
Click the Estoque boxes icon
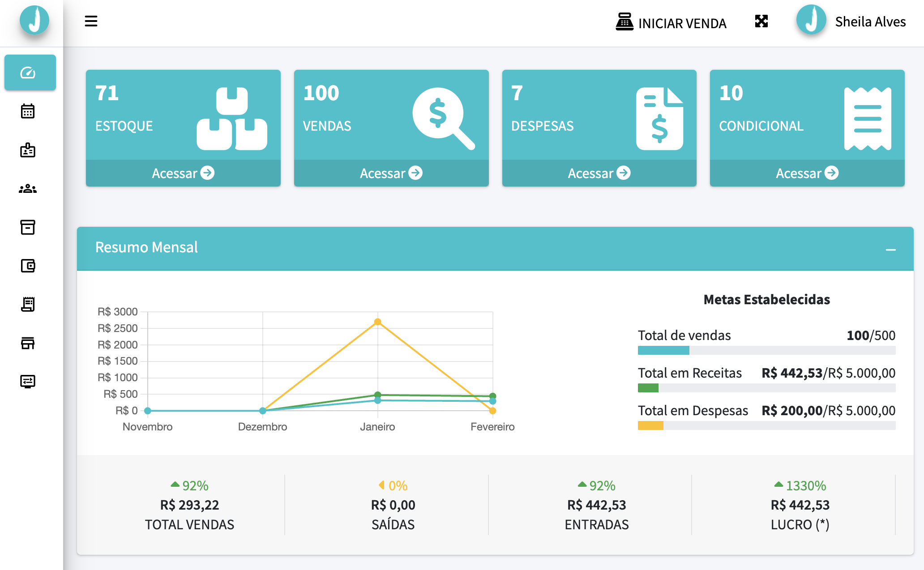232,119
